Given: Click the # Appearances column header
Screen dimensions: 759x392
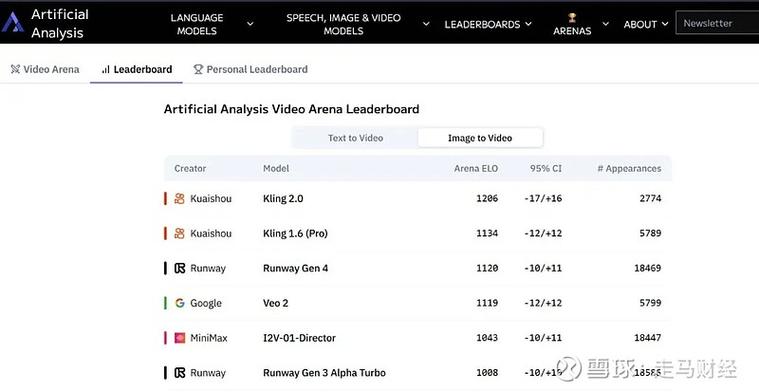Looking at the screenshot, I should tap(629, 168).
